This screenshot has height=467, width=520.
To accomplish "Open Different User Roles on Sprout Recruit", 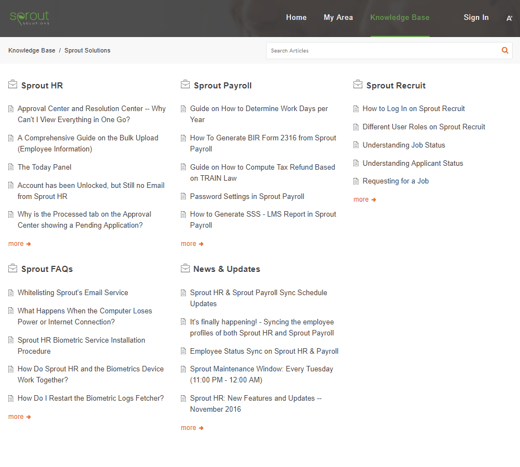I will point(424,127).
